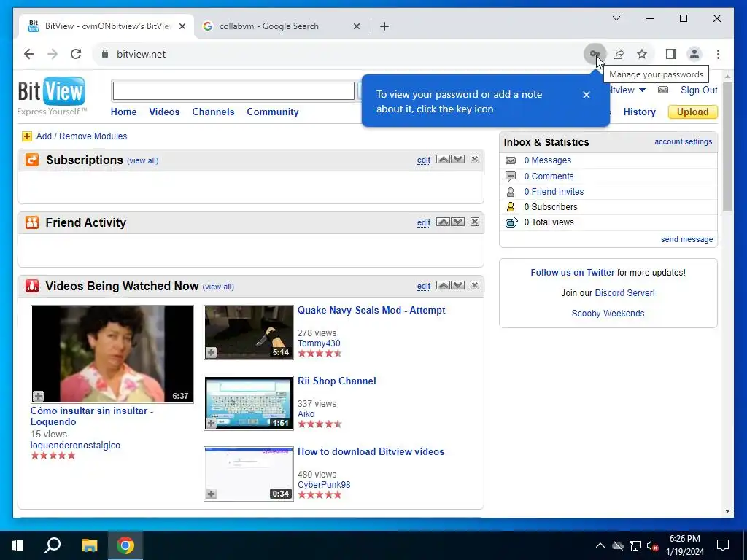Open the Rii Shop Channel thumbnail
Image resolution: width=747 pixels, height=560 pixels.
(x=249, y=402)
